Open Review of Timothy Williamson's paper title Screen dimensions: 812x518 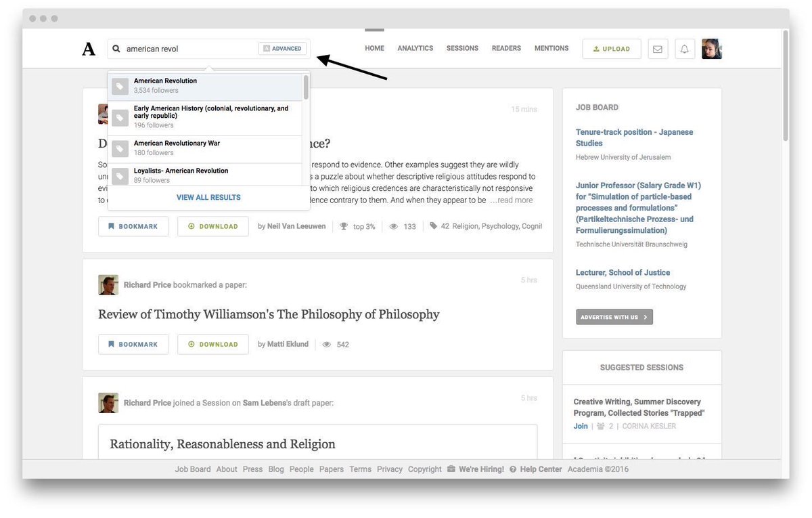coord(269,314)
